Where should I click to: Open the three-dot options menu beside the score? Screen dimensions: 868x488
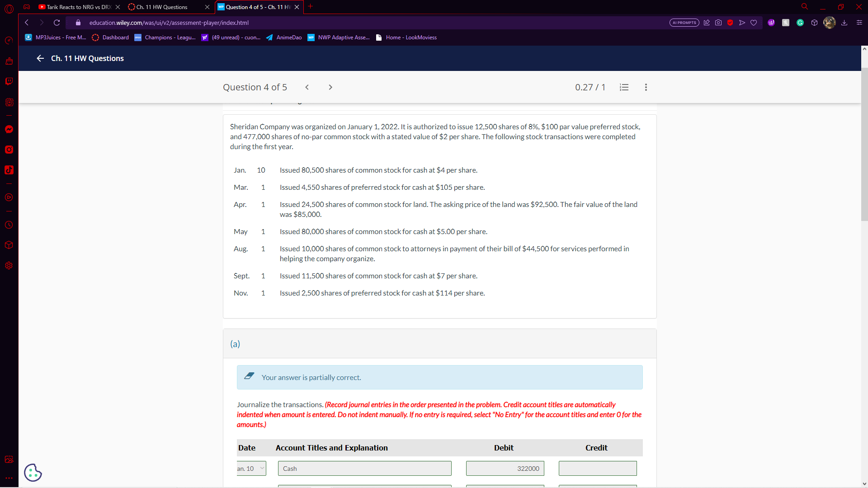pyautogui.click(x=646, y=87)
